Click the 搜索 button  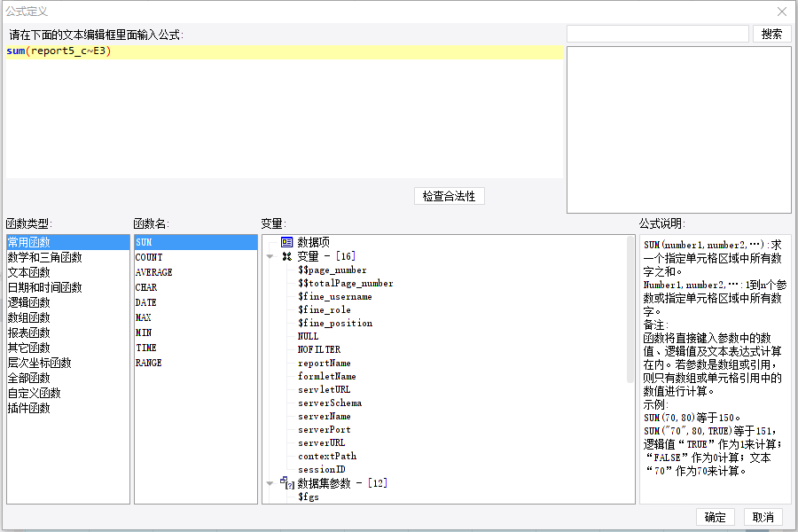(771, 34)
